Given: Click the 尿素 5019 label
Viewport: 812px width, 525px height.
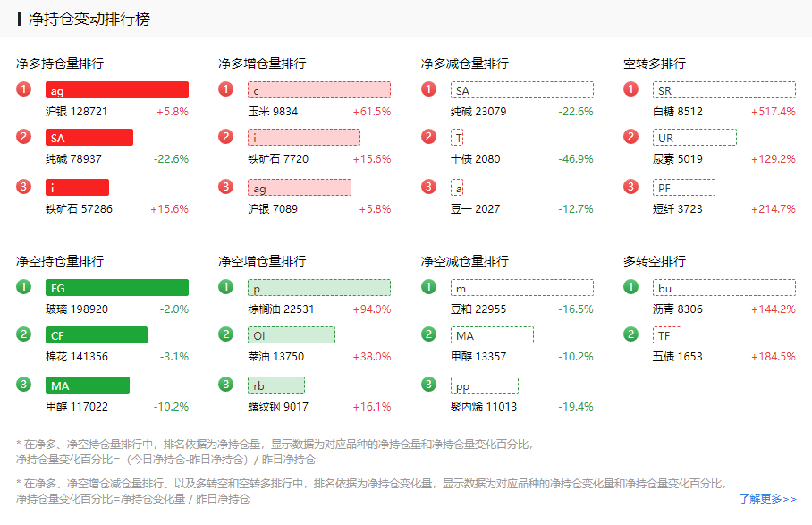Looking at the screenshot, I should point(678,159).
